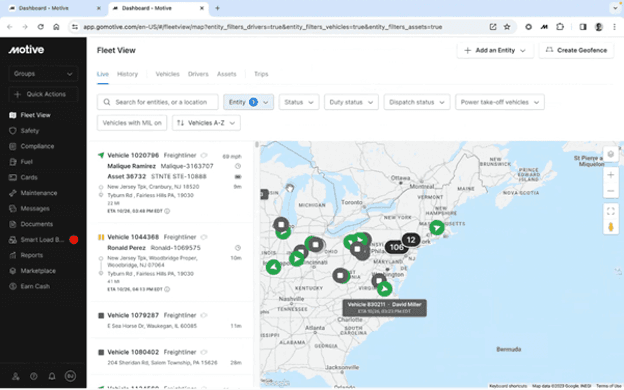This screenshot has width=624, height=390.
Task: Click the search entities or location field
Action: point(158,102)
